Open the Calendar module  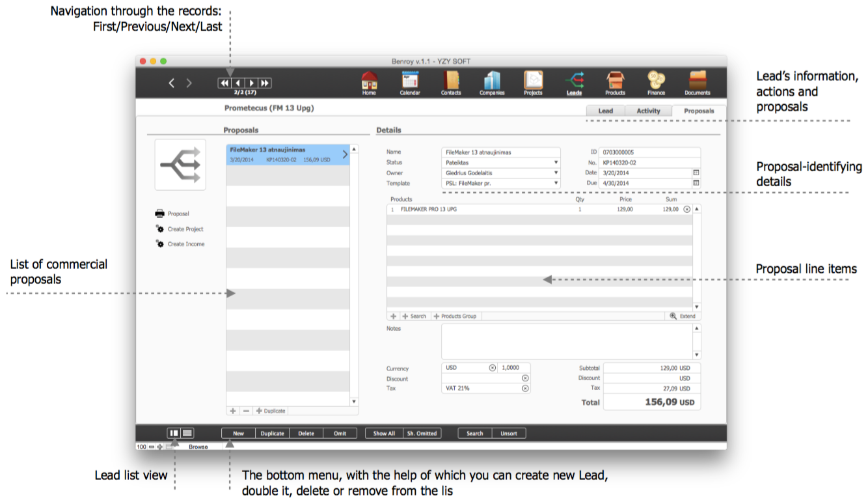click(x=410, y=81)
